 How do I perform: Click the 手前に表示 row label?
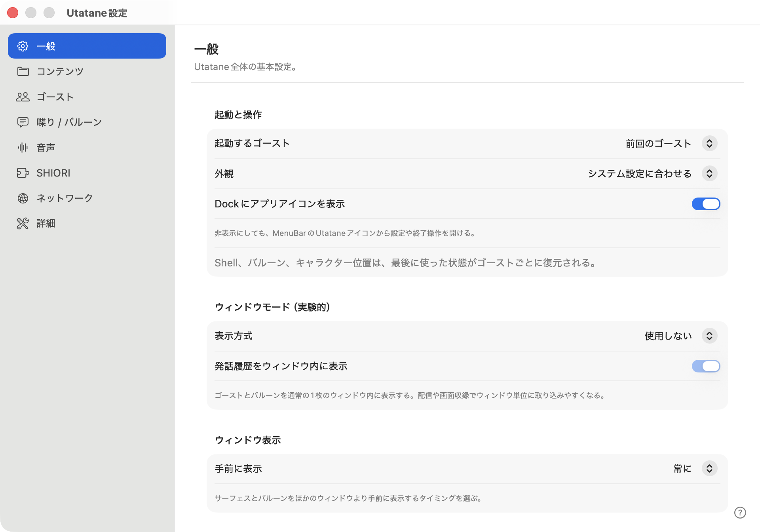[x=238, y=469]
